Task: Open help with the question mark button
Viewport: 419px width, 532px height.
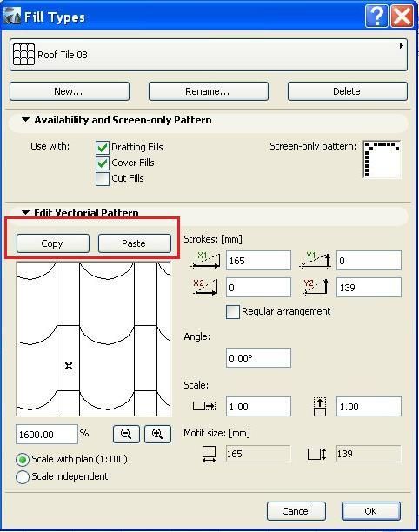Action: (376, 16)
